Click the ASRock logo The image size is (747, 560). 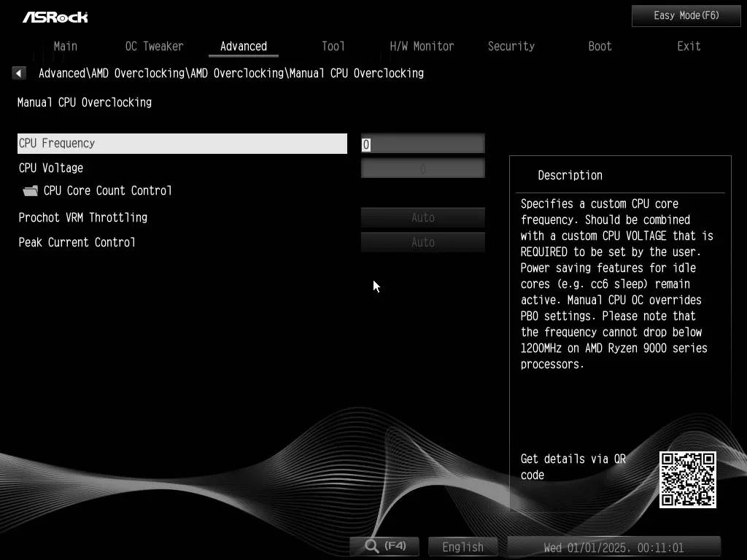pos(55,17)
